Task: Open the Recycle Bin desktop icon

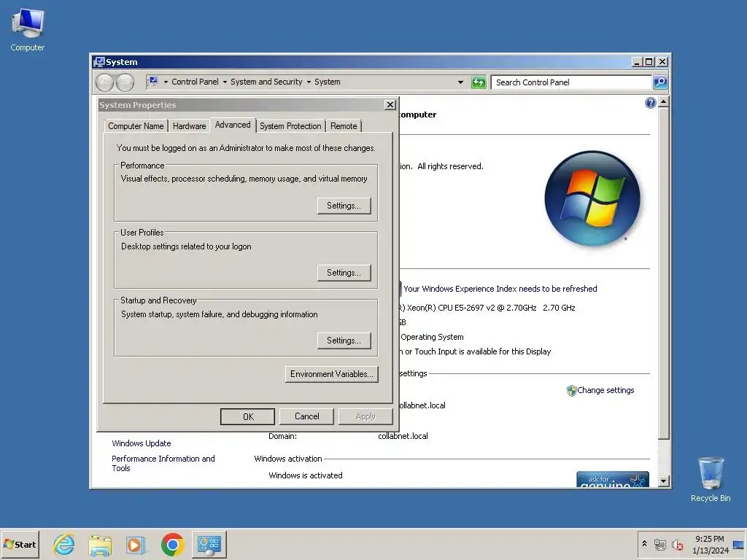Action: (711, 479)
